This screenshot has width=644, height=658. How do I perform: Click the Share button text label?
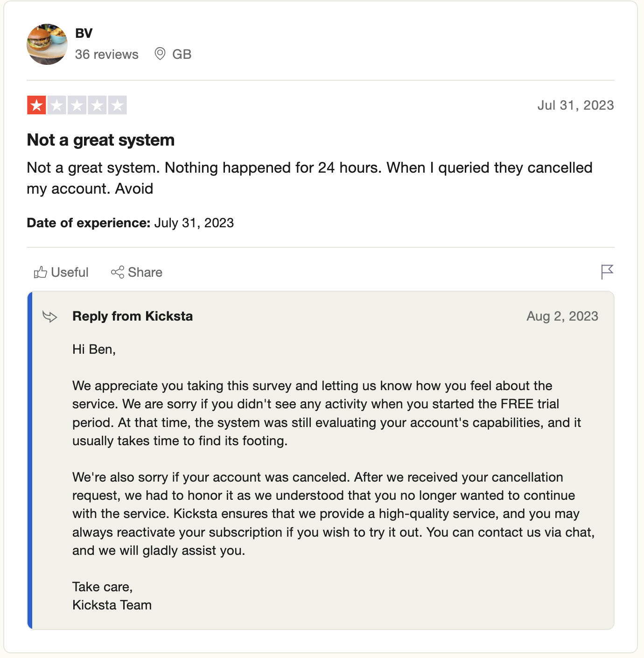145,272
